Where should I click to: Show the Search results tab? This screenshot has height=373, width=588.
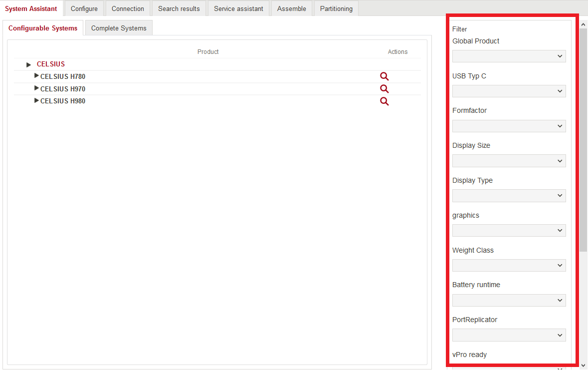coord(179,8)
